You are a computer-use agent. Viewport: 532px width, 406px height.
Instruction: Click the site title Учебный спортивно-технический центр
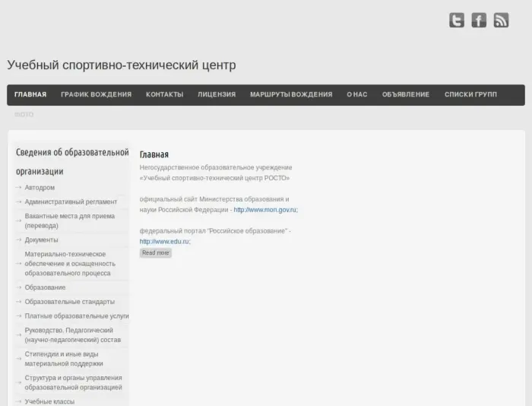coord(122,65)
